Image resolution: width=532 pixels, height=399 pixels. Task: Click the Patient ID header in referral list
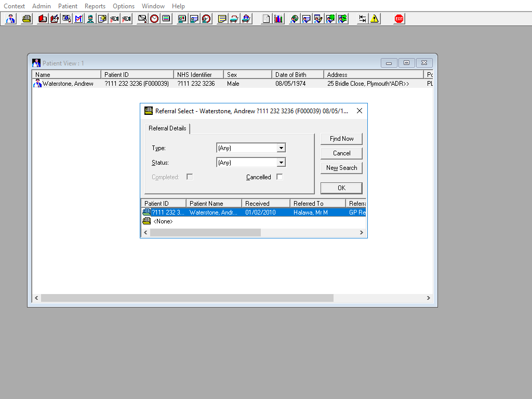(164, 203)
